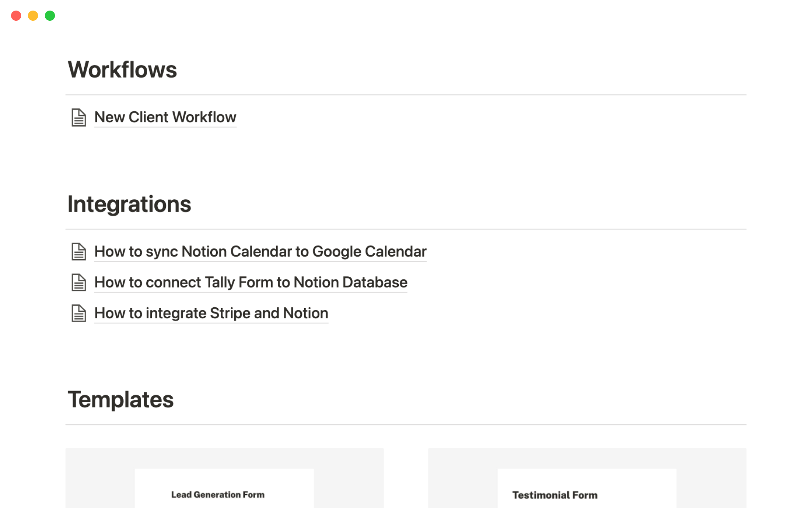Click the Testimonial Form title text

point(555,495)
